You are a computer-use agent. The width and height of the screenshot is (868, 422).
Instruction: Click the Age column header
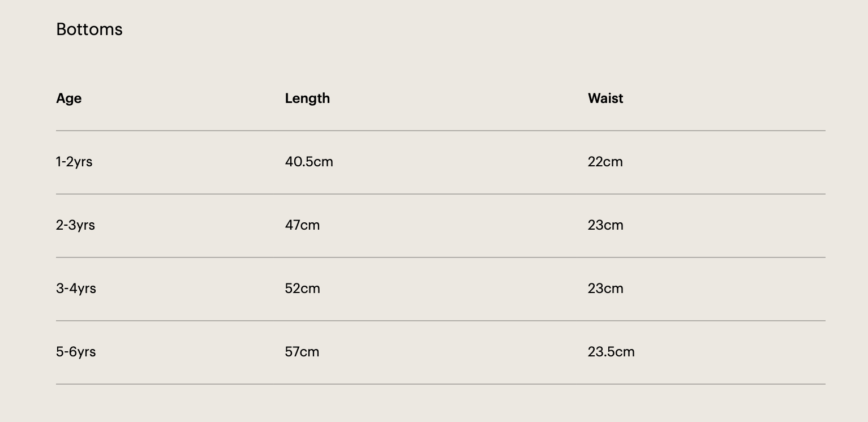[69, 98]
